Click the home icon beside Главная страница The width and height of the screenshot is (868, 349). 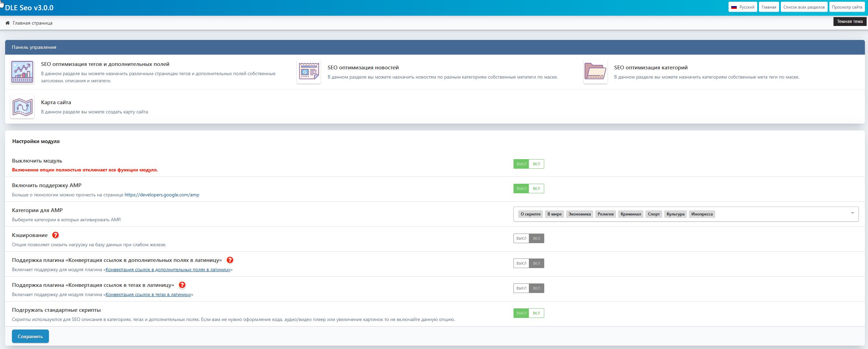[x=8, y=23]
